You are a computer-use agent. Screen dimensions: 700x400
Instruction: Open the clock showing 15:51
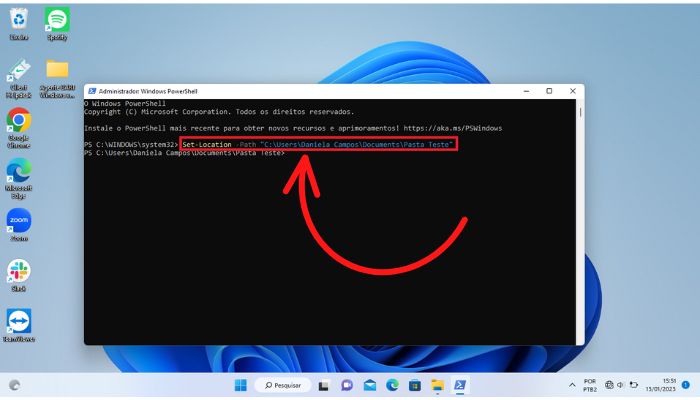pos(663,385)
